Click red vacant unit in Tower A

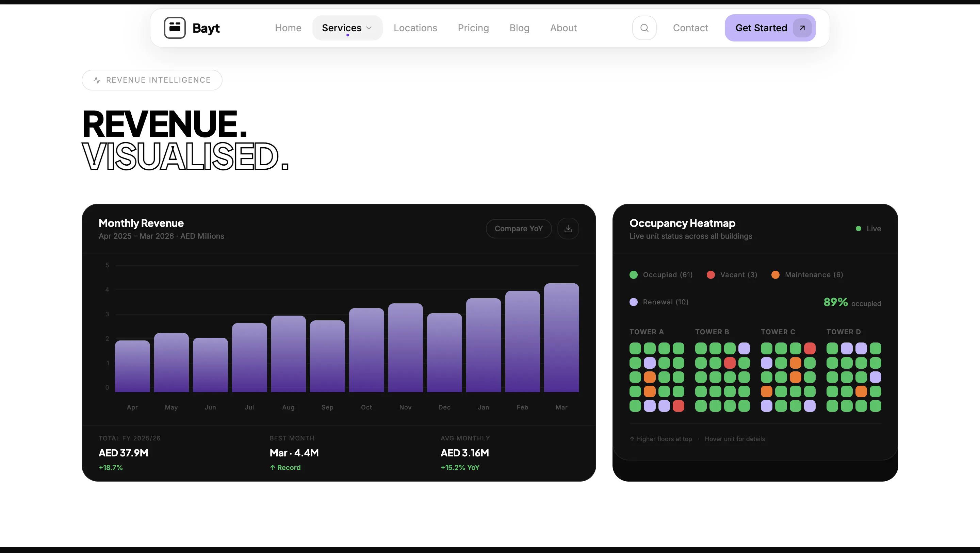point(678,406)
